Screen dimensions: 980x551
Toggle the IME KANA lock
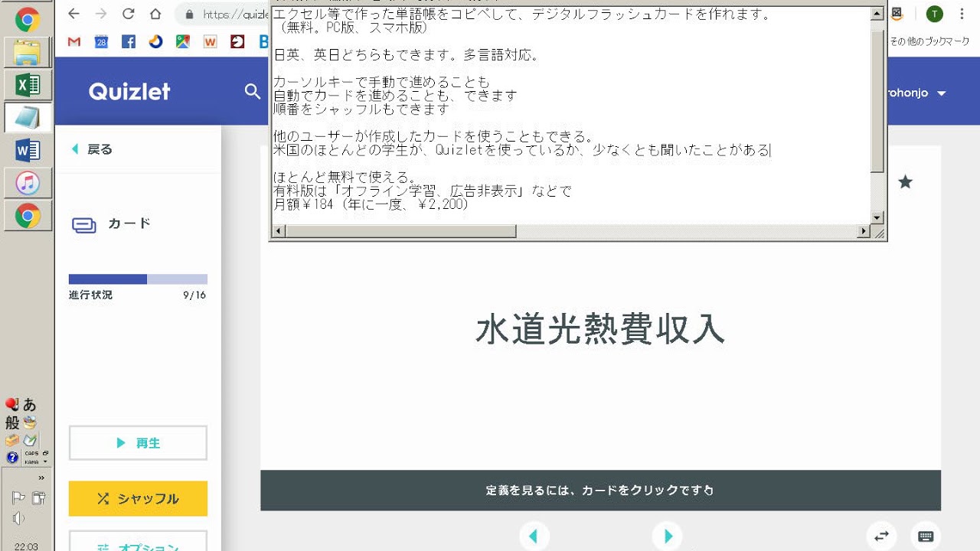tap(31, 462)
